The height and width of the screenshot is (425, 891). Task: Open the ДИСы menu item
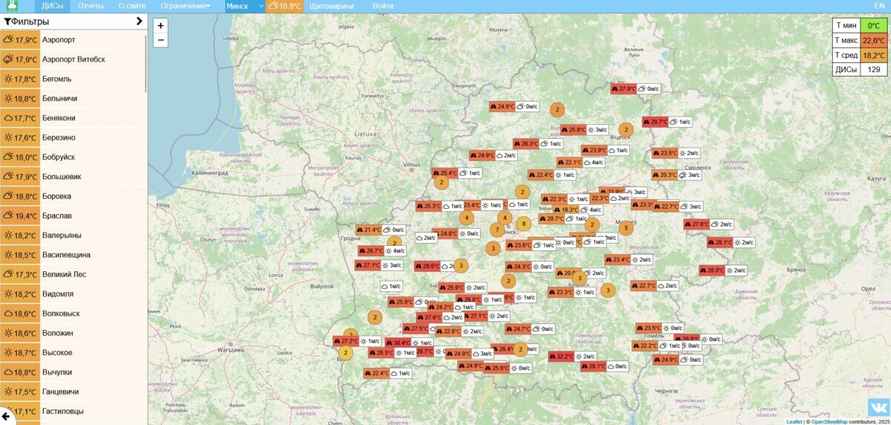53,6
